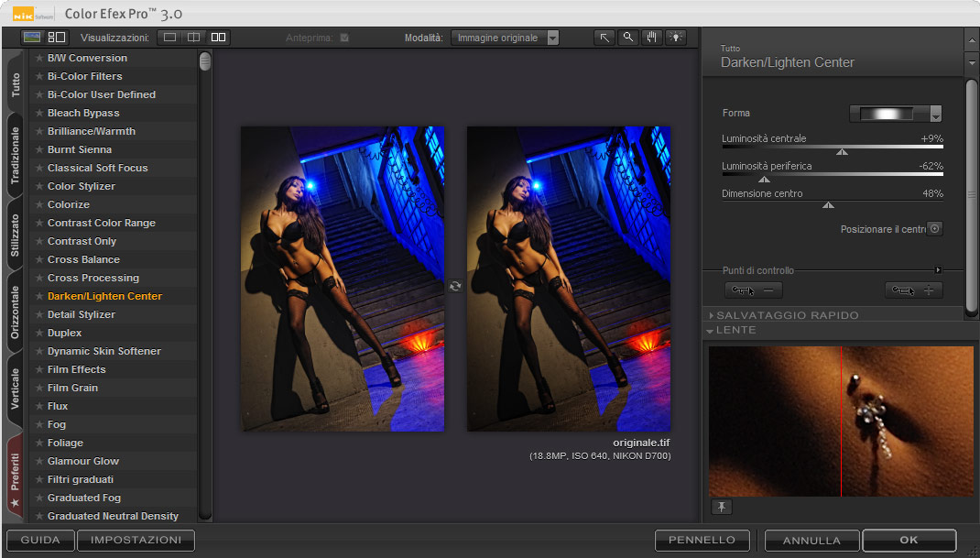Open the Modalità dropdown
980x558 pixels.
coord(505,38)
